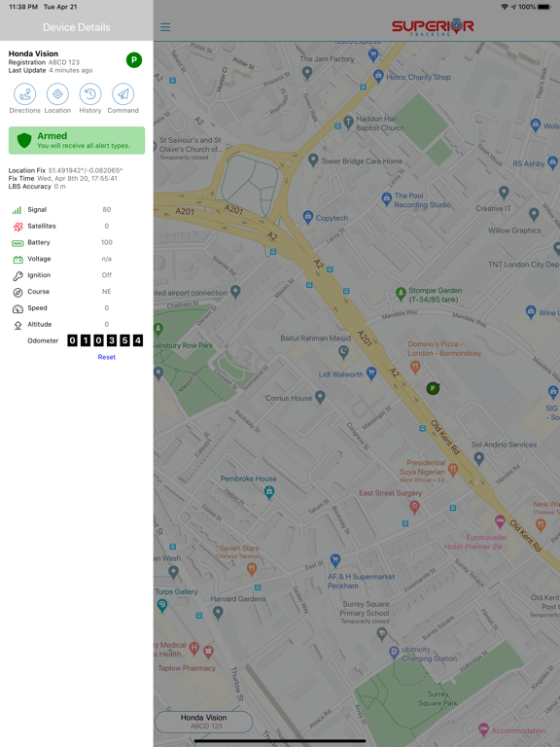Select Harvard Gardens map pin

coord(218,612)
